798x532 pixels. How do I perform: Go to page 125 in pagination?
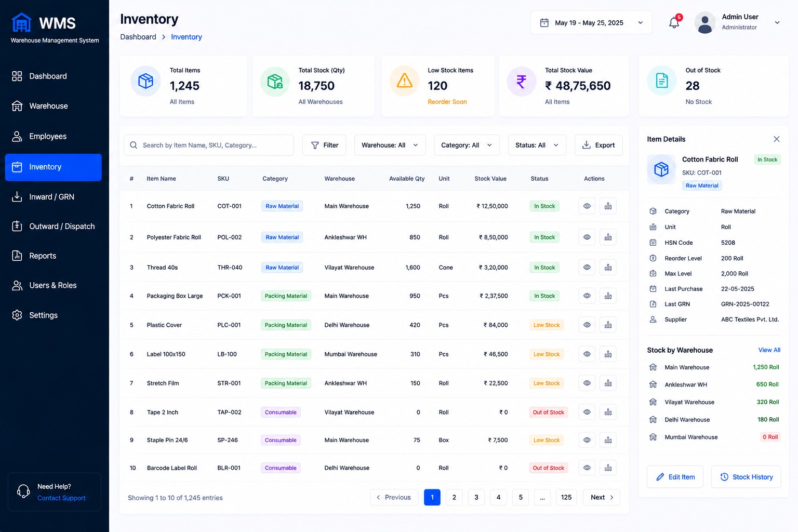tap(566, 498)
